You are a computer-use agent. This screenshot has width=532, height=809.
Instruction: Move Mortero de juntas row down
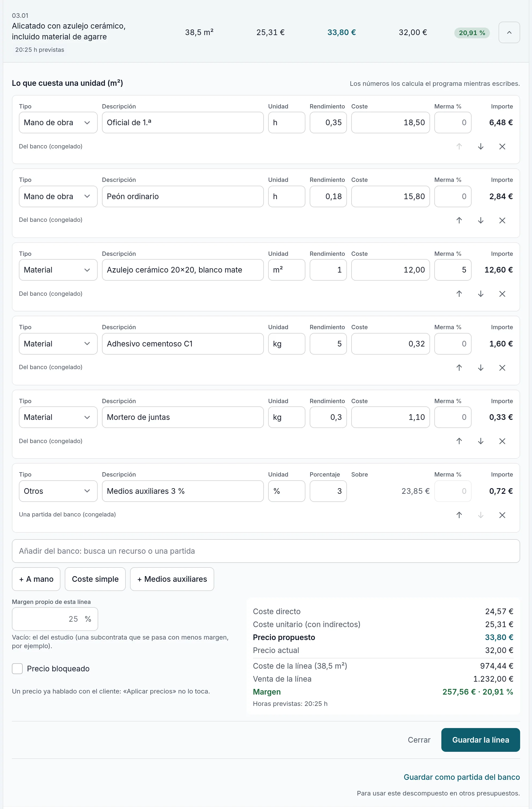(x=481, y=441)
